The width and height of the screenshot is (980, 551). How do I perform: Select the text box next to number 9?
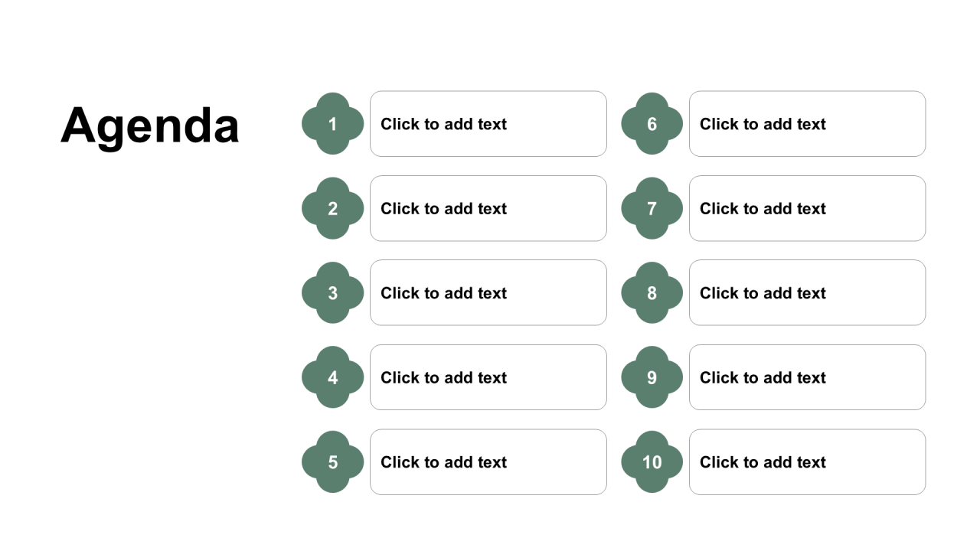click(x=808, y=377)
